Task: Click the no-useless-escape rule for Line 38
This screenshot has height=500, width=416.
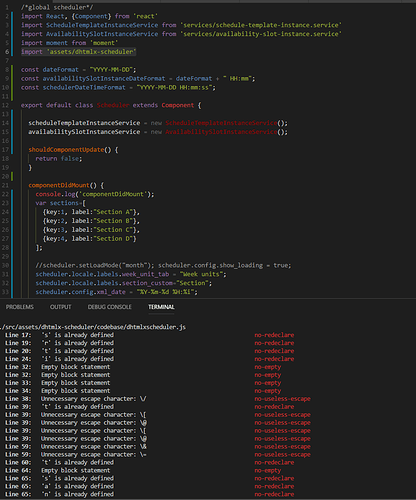Action: tap(283, 399)
